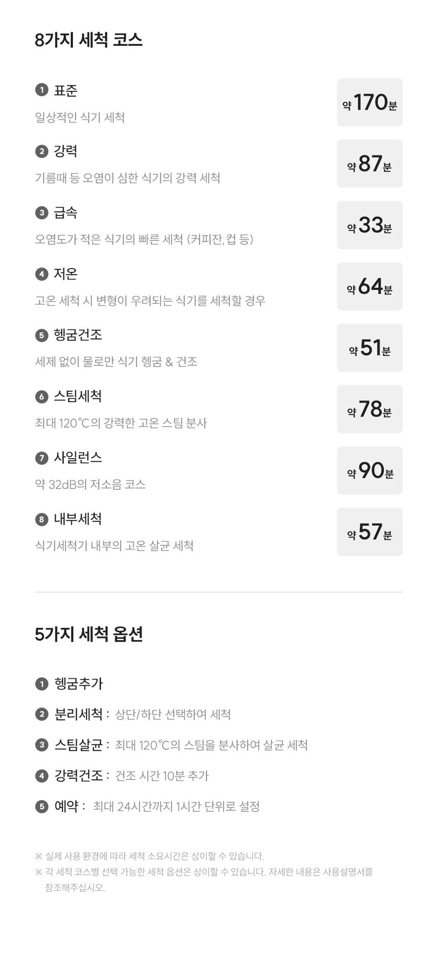Click the number 2 badge beside 강력
Image resolution: width=438 pixels, height=980 pixels.
(42, 151)
